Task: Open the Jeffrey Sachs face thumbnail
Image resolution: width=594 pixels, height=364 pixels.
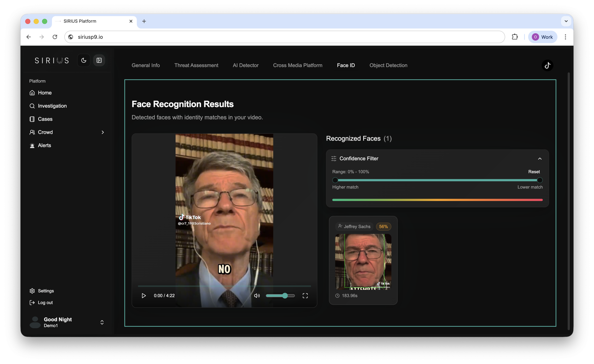Action: [x=363, y=262]
